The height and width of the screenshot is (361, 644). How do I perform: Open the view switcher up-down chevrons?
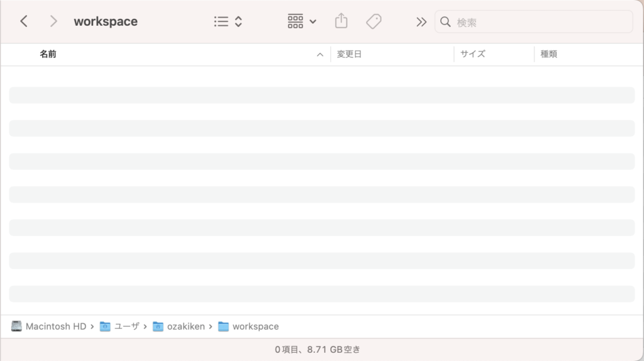tap(238, 21)
